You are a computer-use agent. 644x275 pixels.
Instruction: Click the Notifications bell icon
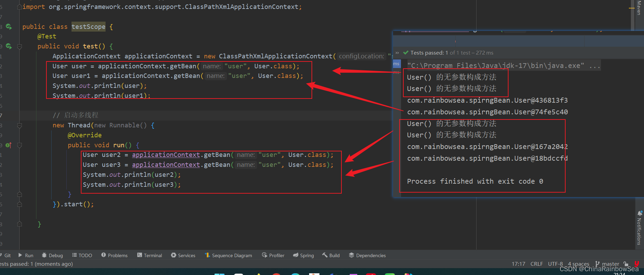(640, 213)
